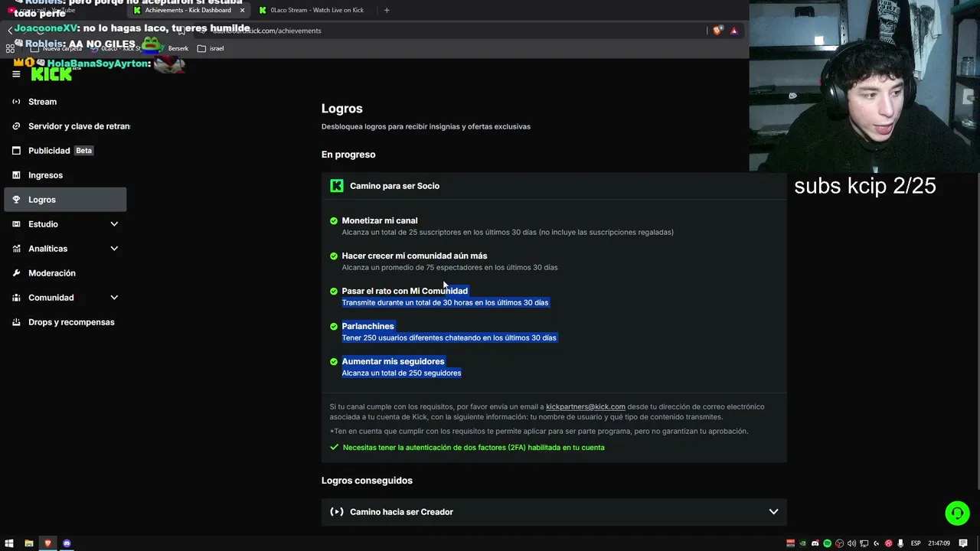Click the Ingresos chart icon
Image resolution: width=980 pixels, height=551 pixels.
(x=16, y=175)
